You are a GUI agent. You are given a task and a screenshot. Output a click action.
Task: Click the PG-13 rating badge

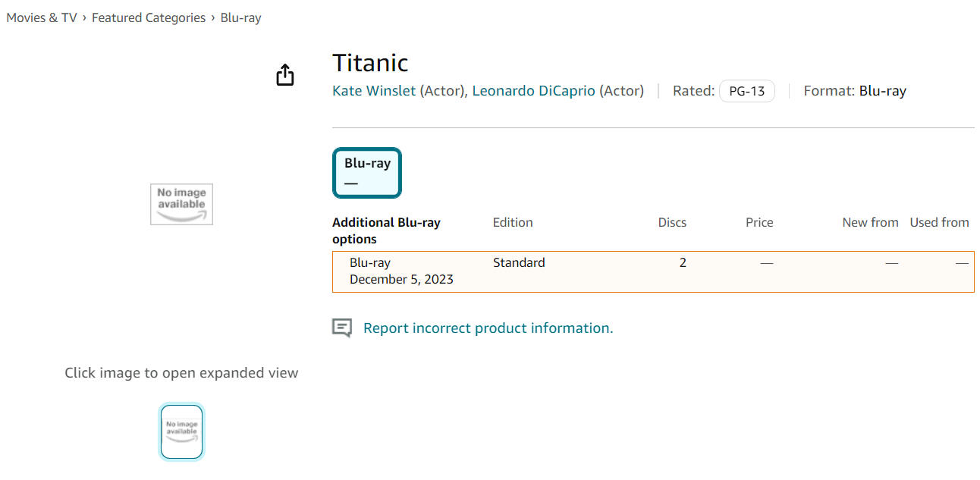(746, 91)
